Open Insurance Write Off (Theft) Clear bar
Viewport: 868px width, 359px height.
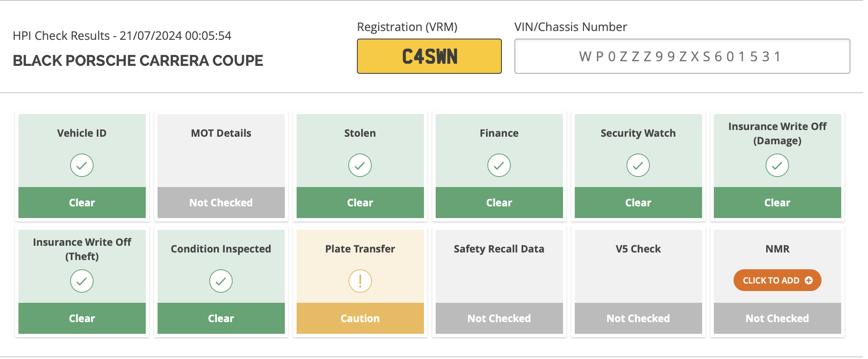[x=82, y=318]
